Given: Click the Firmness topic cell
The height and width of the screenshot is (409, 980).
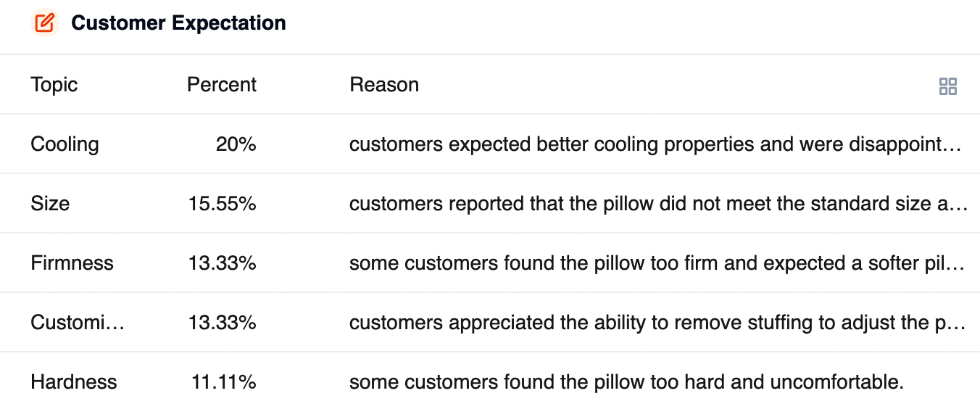Looking at the screenshot, I should coord(72,263).
